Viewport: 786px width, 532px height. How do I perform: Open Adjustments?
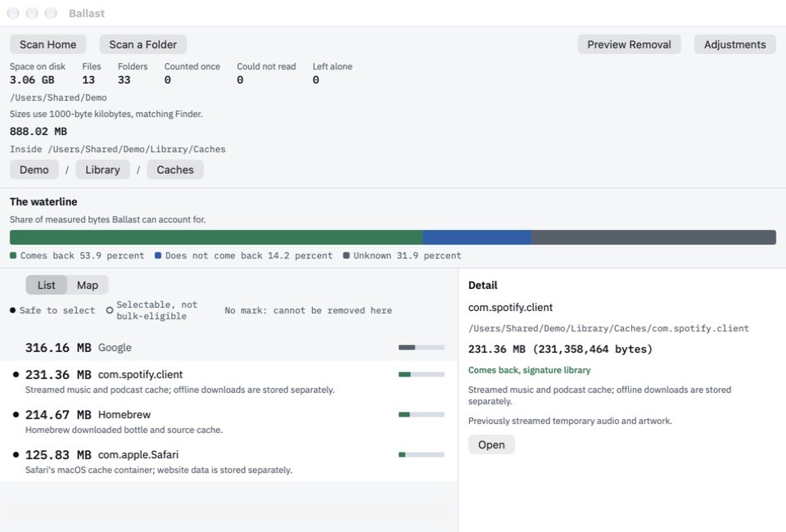click(x=734, y=44)
